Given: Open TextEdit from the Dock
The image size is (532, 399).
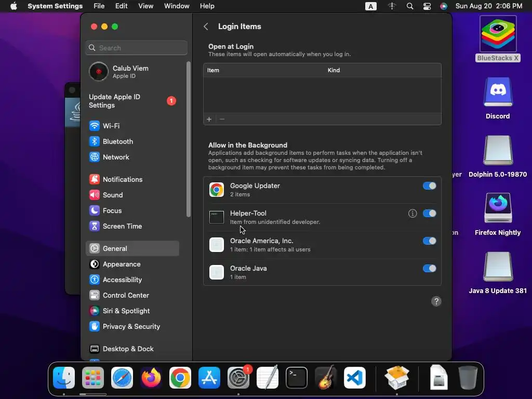Looking at the screenshot, I should [268, 378].
